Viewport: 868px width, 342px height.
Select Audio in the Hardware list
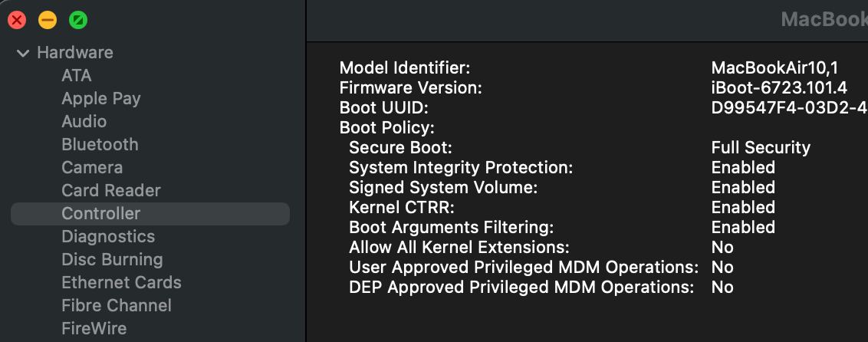[84, 121]
